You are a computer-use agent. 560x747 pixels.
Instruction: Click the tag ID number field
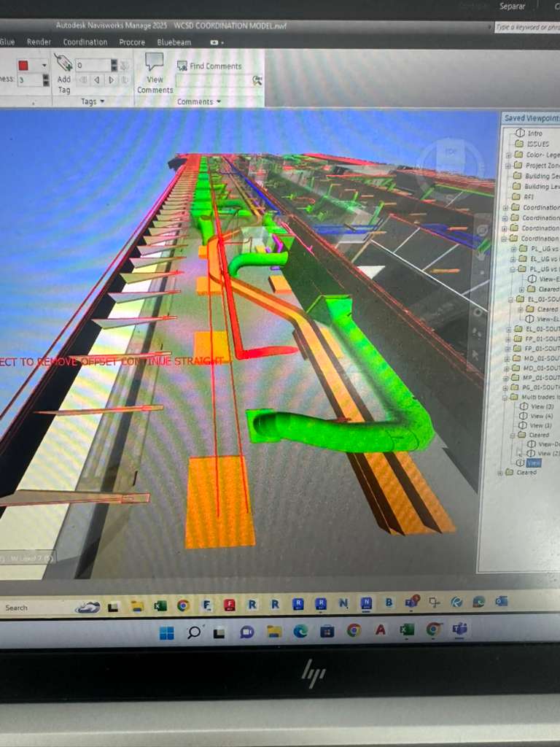(92, 65)
